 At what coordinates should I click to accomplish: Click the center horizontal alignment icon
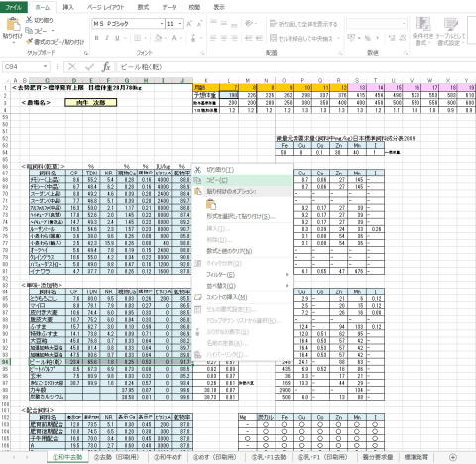[x=224, y=38]
